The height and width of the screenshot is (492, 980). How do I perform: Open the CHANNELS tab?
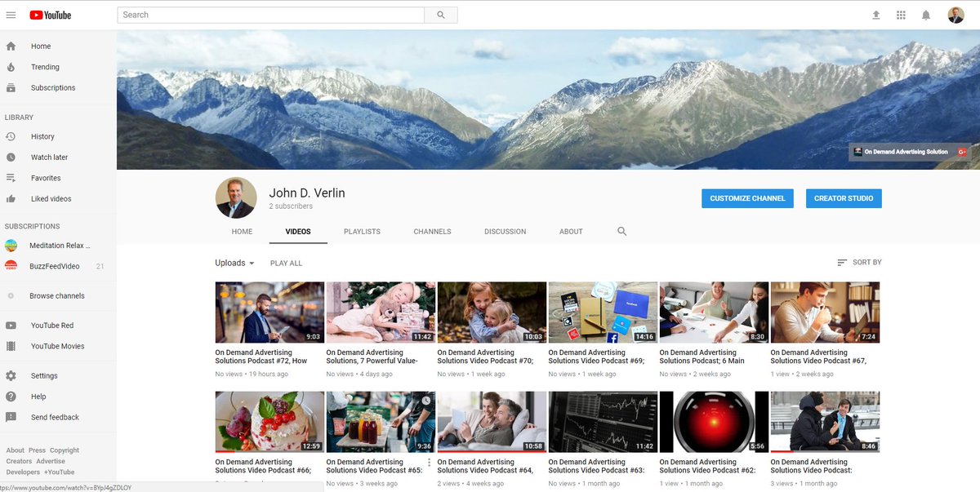(x=432, y=232)
